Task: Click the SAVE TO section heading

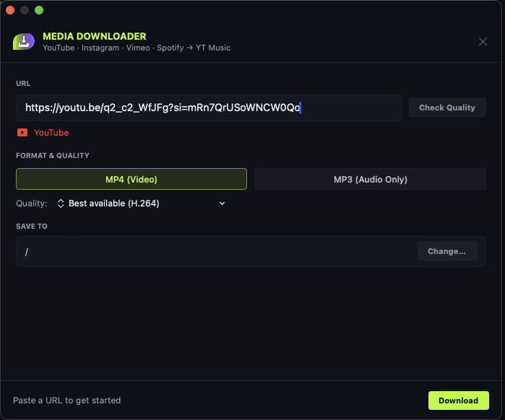Action: click(x=32, y=227)
